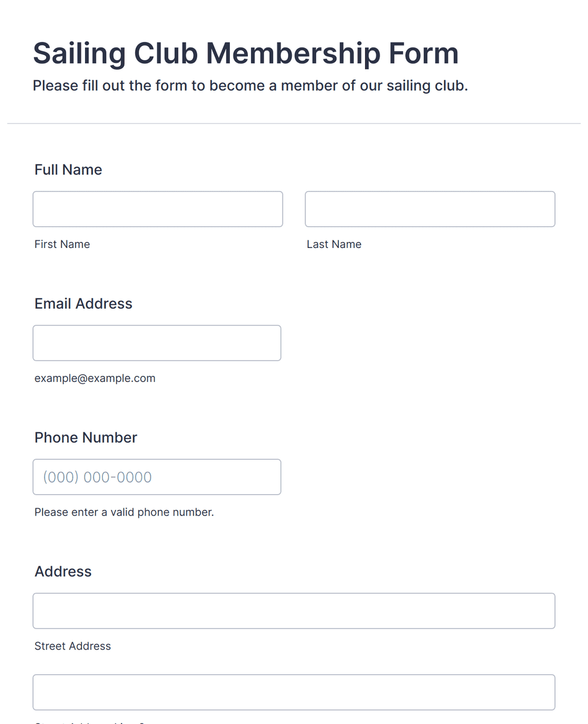Click the form subtitle description text
588x724 pixels.
click(250, 86)
